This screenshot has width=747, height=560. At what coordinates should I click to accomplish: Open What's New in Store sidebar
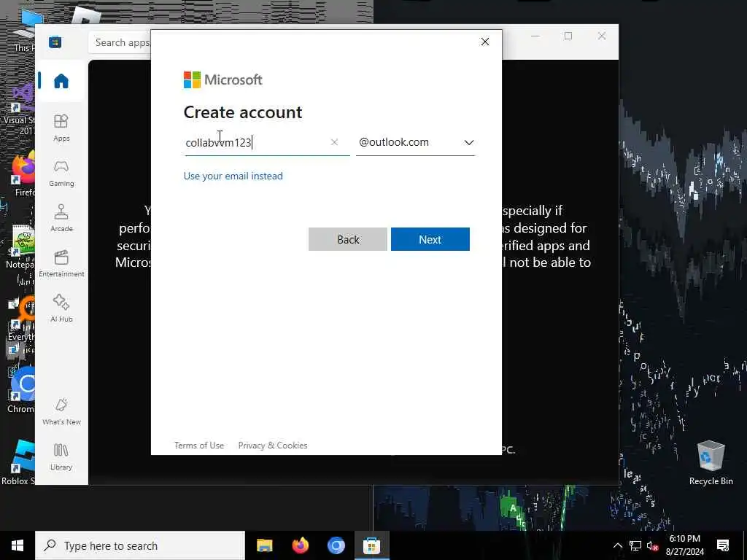[61, 412]
